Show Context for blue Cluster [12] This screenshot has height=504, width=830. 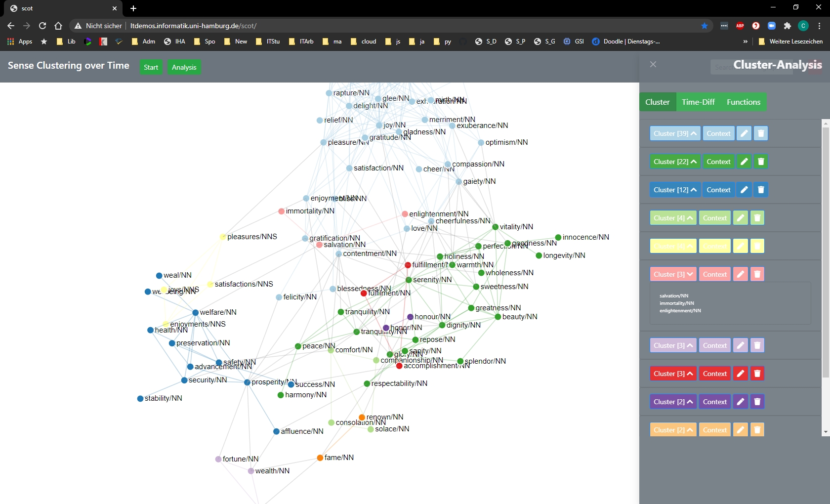[718, 190]
